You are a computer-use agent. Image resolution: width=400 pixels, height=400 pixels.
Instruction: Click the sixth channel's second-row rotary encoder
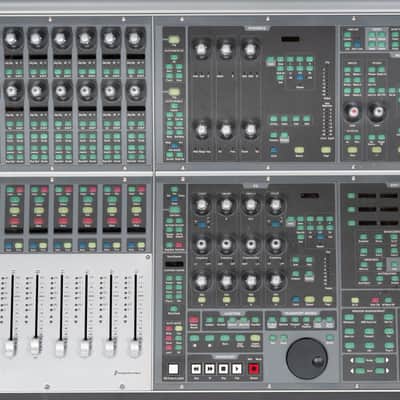pos(135,90)
